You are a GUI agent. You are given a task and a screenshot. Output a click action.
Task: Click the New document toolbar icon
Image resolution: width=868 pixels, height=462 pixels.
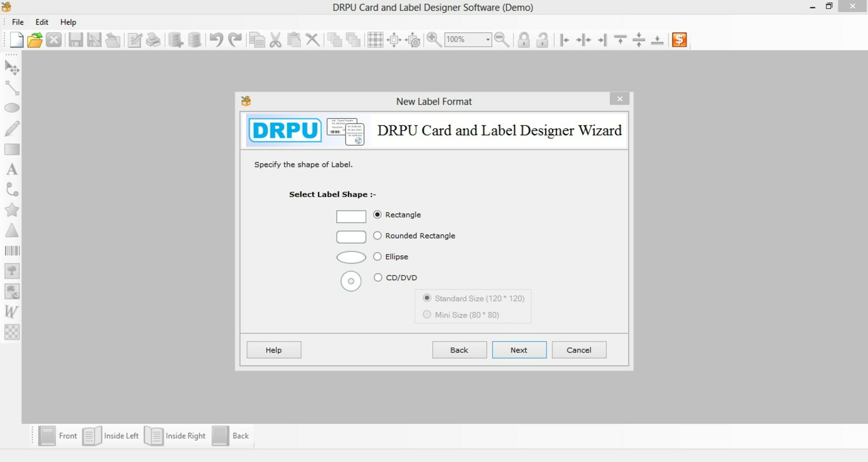click(x=17, y=40)
